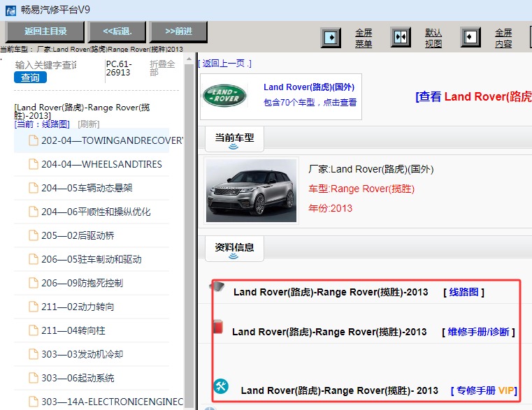Click the fullscreen content arrow icon

point(470,37)
